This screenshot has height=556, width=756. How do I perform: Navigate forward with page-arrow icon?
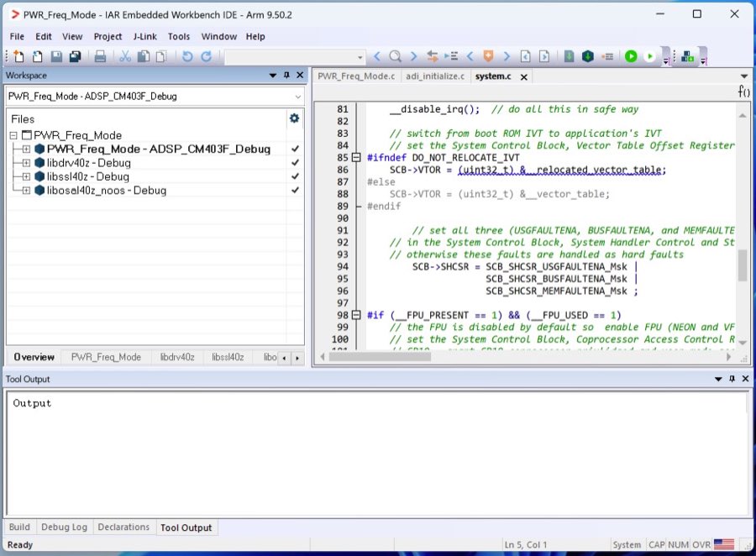pos(544,56)
